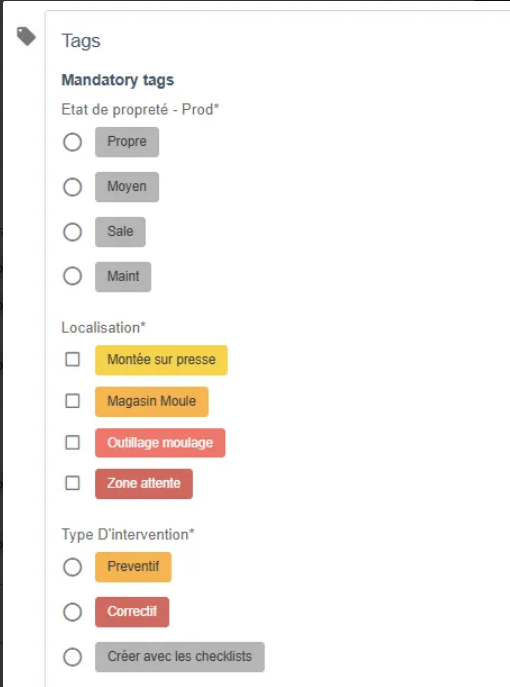Click the orange Magasin Moule tag
The height and width of the screenshot is (687, 510).
pyautogui.click(x=152, y=401)
